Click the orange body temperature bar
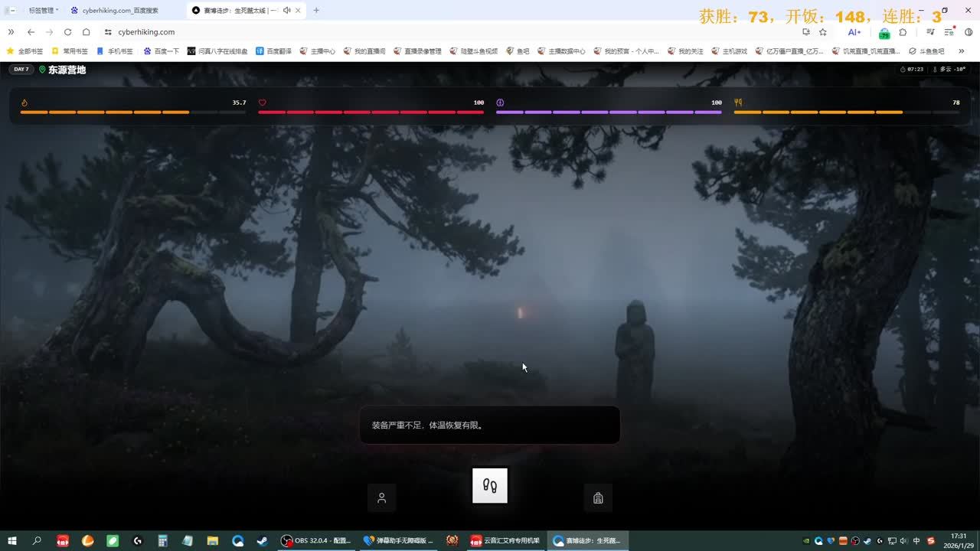This screenshot has width=980, height=551. [x=133, y=112]
